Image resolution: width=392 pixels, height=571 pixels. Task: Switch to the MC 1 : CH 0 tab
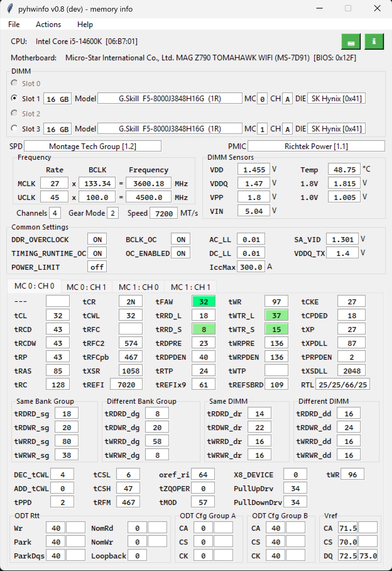click(139, 287)
